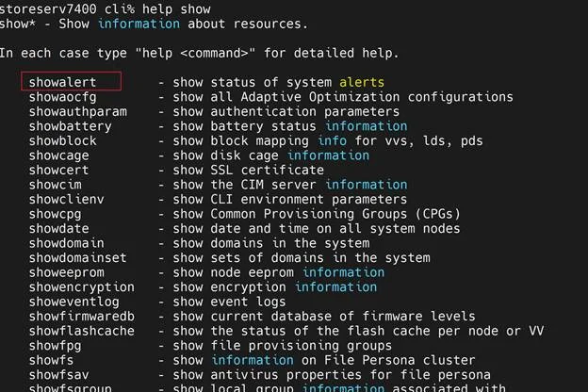This screenshot has width=588, height=392.
Task: Click the showdomainset command text
Action: [x=78, y=258]
